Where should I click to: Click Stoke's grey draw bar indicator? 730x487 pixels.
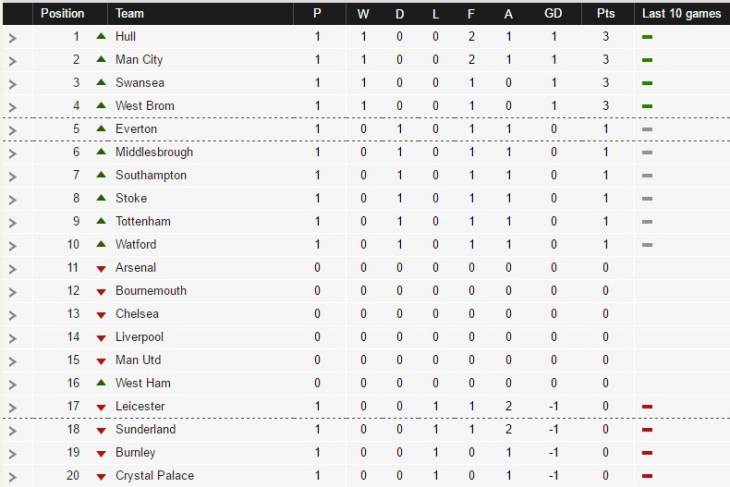[x=647, y=199]
